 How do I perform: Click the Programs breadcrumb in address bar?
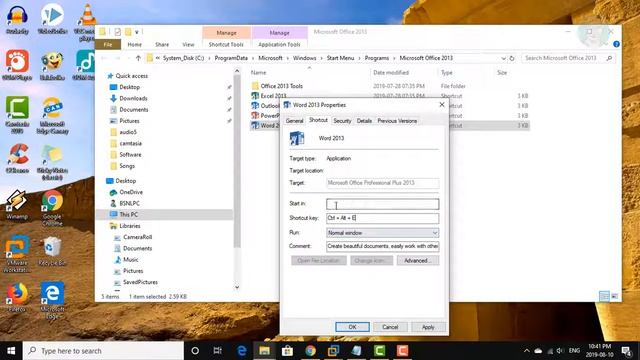click(376, 58)
